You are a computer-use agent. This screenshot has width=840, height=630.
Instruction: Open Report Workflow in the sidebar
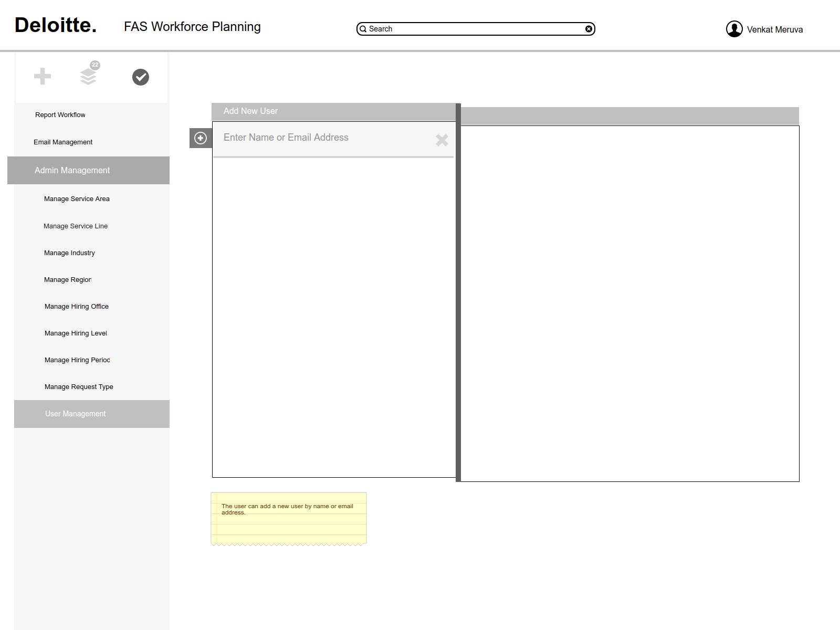coord(60,115)
